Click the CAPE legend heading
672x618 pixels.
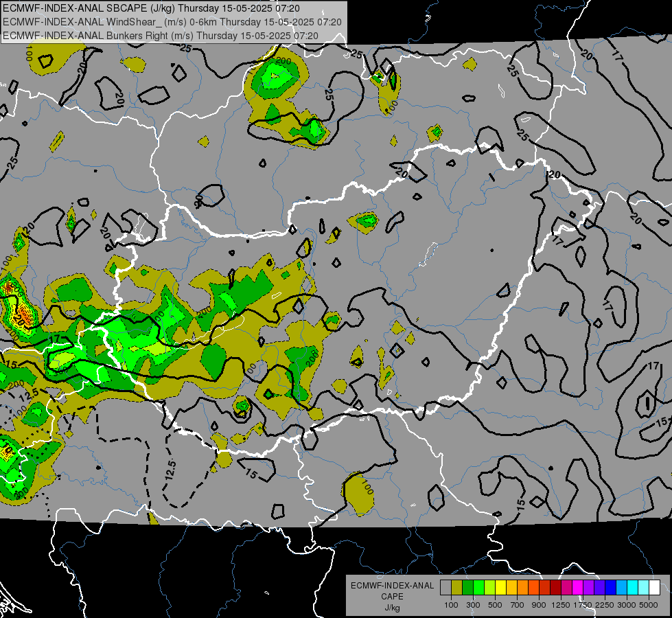point(392,596)
